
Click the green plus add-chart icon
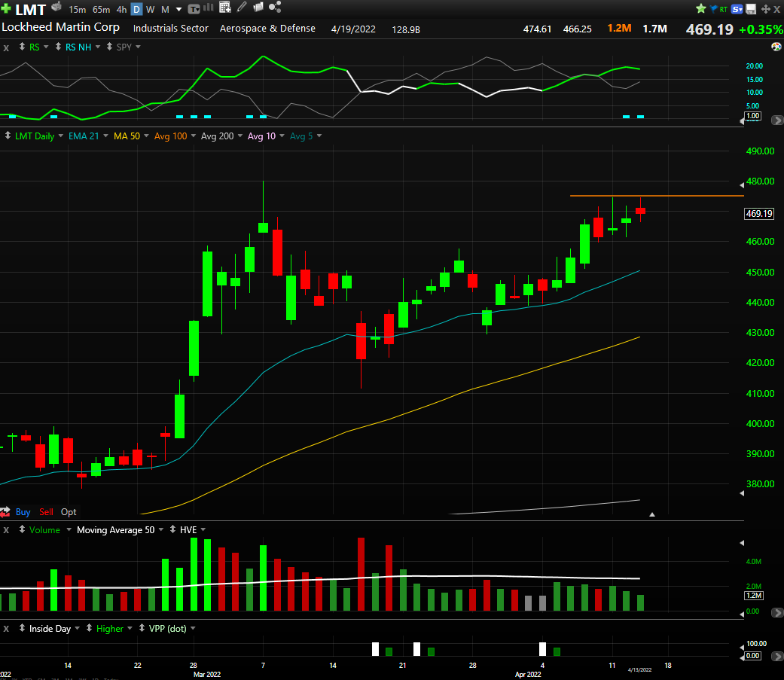tap(6, 8)
